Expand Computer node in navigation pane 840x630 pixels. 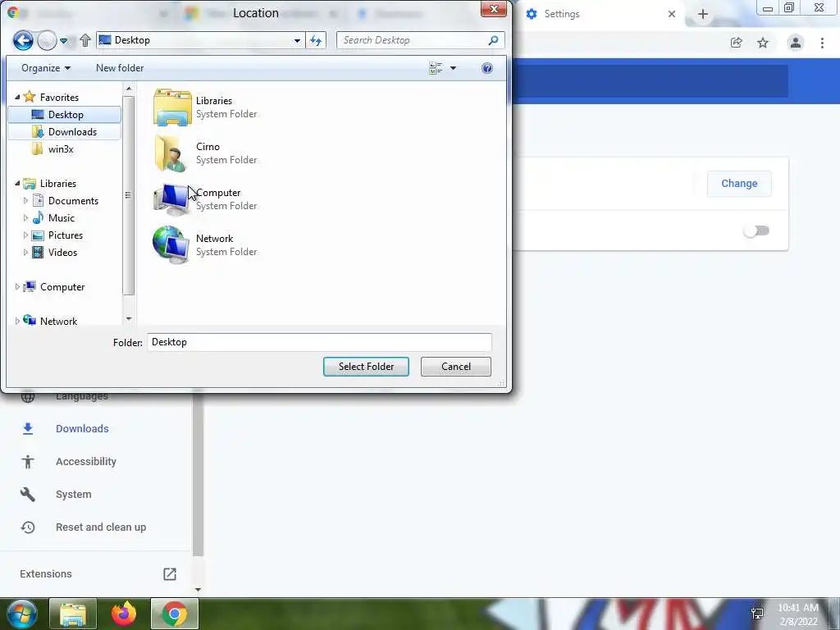(x=17, y=287)
